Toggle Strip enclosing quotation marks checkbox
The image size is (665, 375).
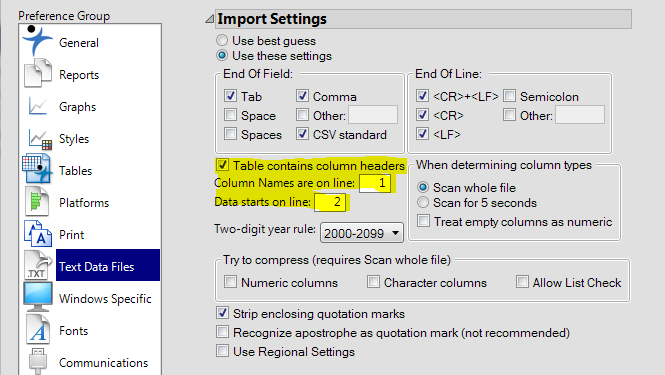222,313
